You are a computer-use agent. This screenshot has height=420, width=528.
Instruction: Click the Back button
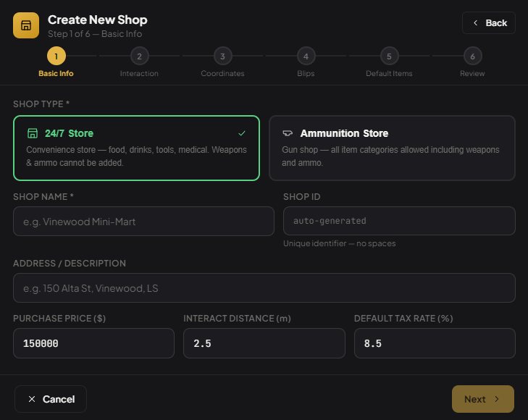coord(489,23)
